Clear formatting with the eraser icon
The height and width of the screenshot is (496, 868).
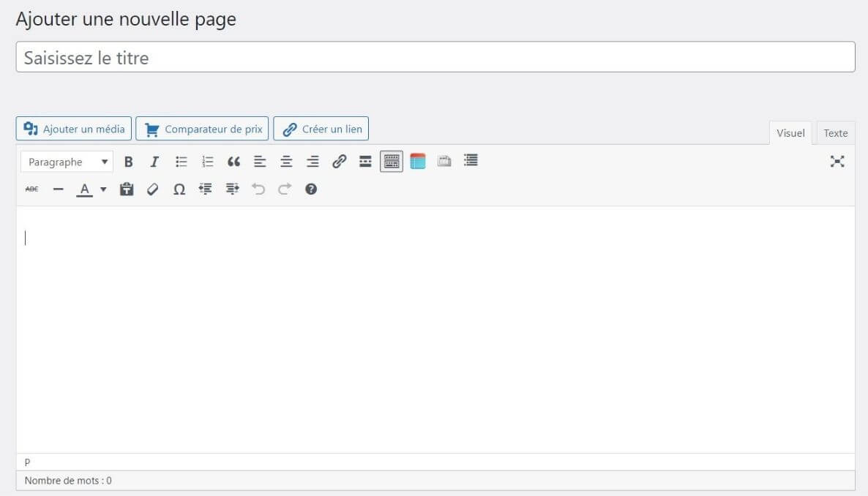coord(153,189)
